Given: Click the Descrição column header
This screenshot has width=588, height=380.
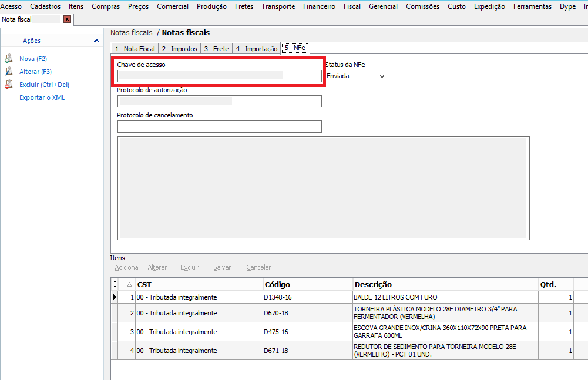Looking at the screenshot, I should click(446, 284).
